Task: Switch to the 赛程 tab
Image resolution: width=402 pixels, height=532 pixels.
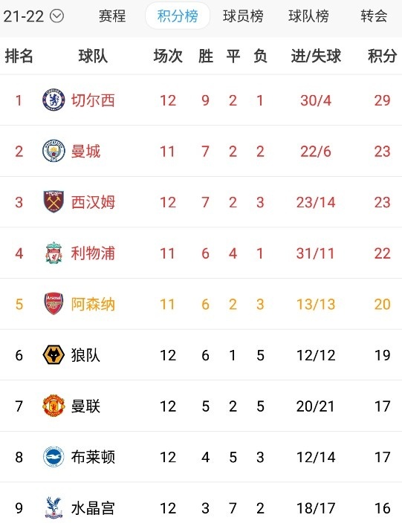Action: pos(112,16)
